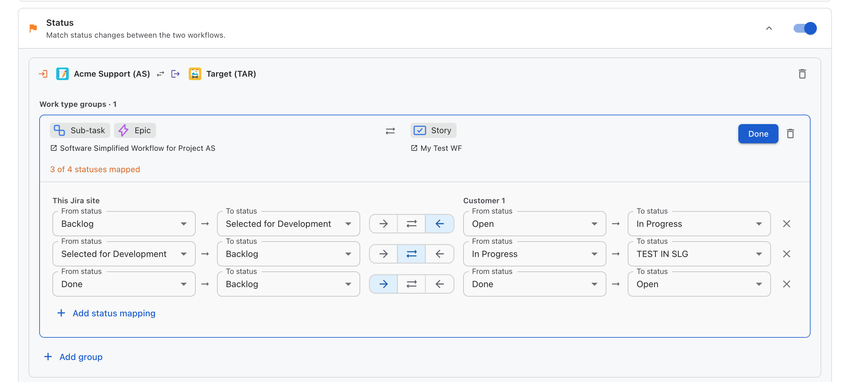Viewport: 868px width, 382px height.
Task: Remove the Done to Backlog mapping row
Action: (786, 284)
